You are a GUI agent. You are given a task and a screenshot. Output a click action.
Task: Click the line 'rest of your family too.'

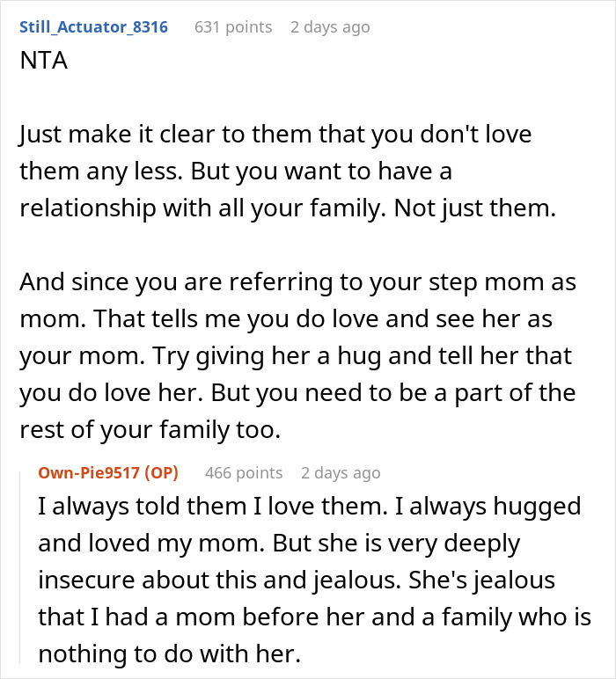150,430
